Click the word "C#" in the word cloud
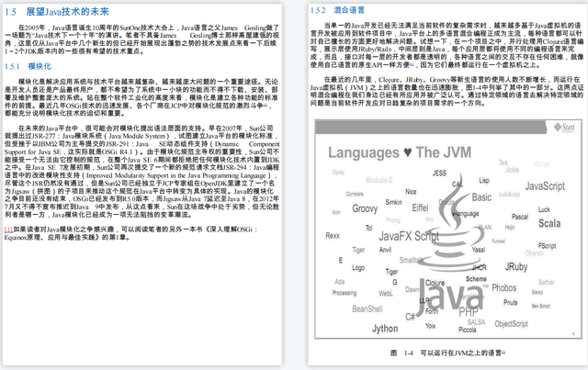The height and width of the screenshot is (370, 588). point(410,317)
